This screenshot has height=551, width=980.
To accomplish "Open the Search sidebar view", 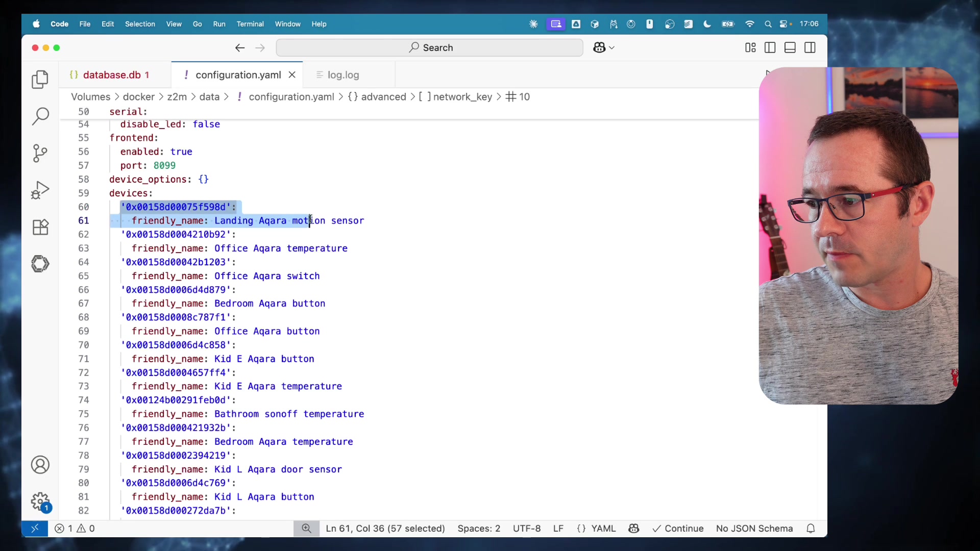I will click(40, 116).
